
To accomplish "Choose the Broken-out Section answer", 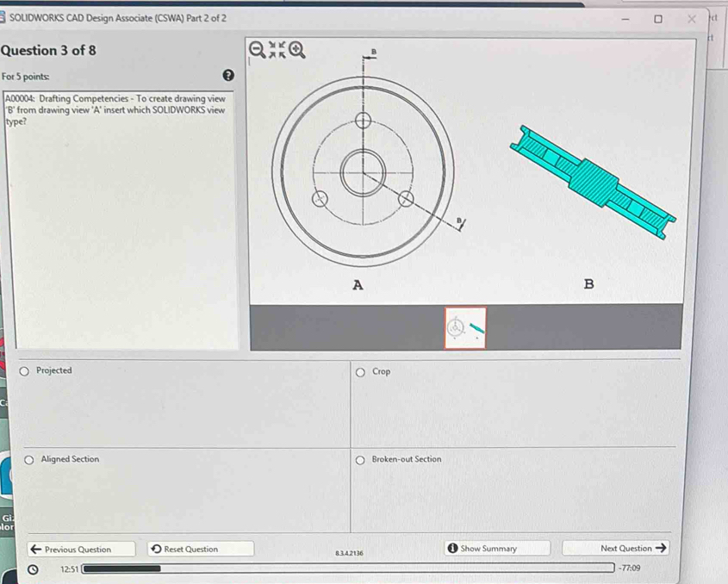I will 360,460.
